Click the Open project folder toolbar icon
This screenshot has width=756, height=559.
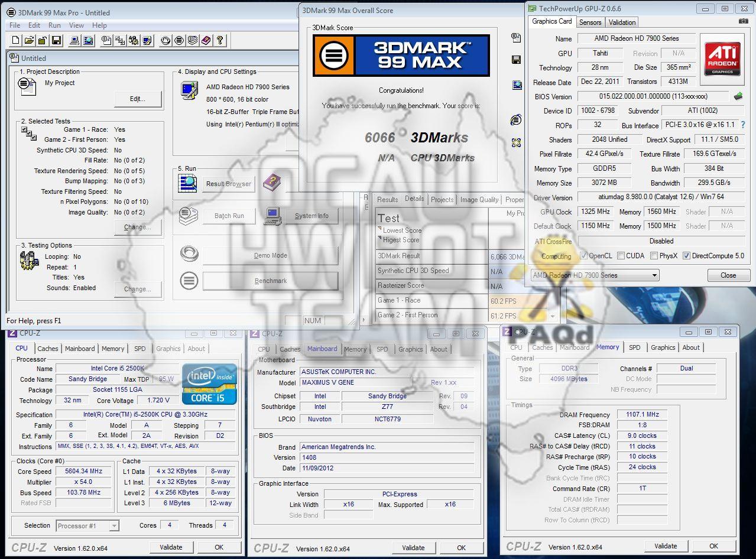pyautogui.click(x=30, y=40)
